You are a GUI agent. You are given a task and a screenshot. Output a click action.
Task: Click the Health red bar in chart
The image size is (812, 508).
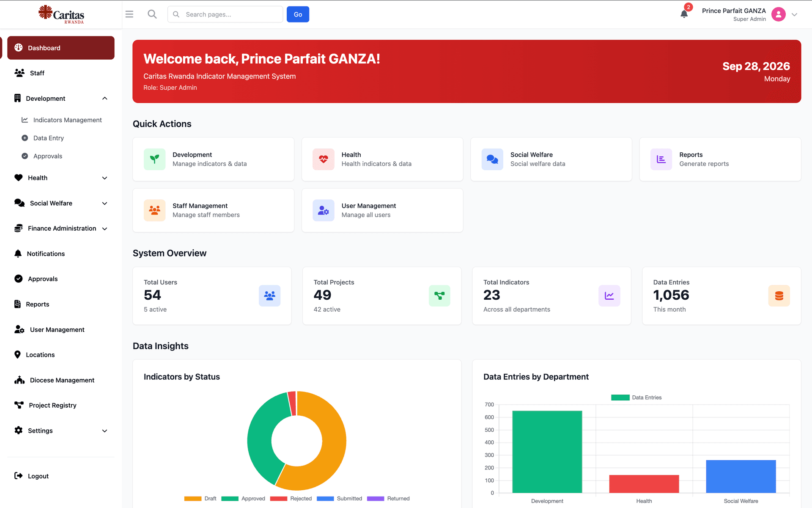click(x=644, y=484)
